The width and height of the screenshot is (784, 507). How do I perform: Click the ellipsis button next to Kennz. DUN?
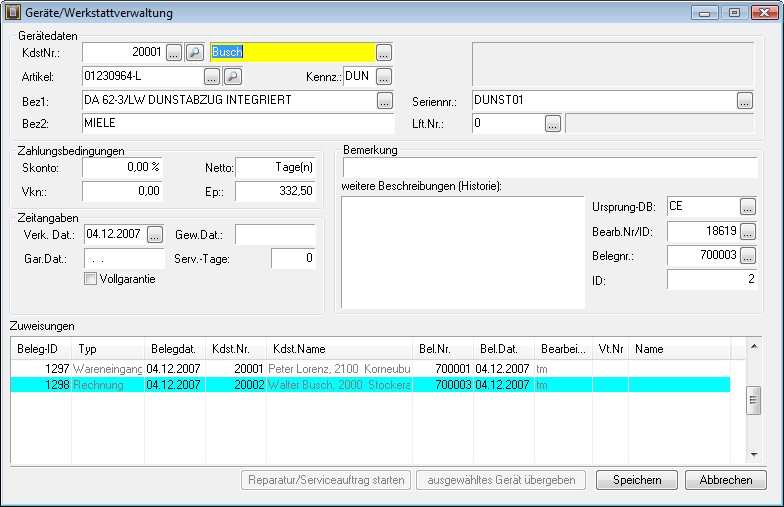pos(384,76)
